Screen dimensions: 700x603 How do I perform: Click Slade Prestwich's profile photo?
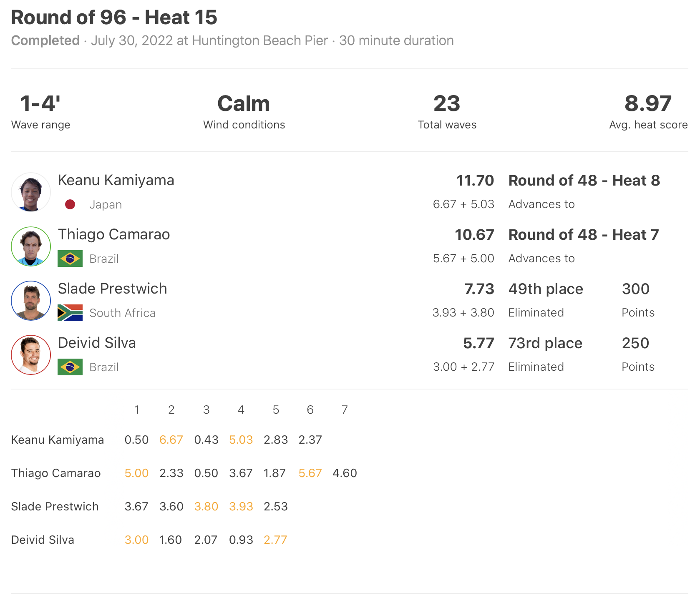31,301
